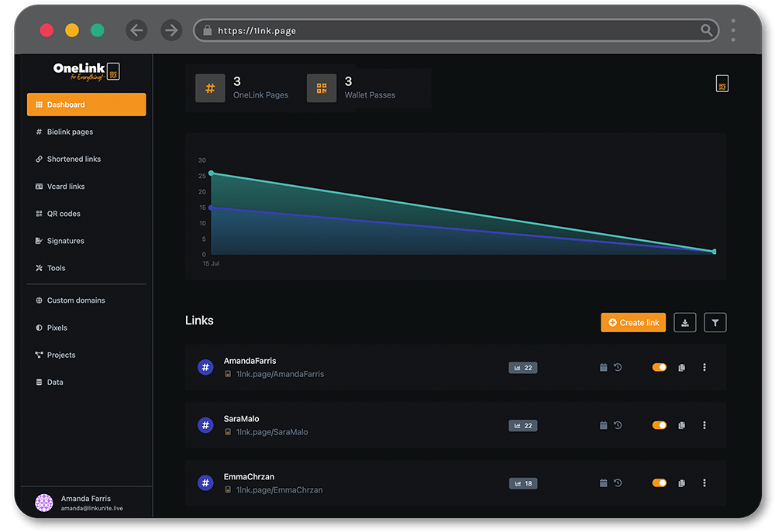Open the filter icon in Links header
The height and width of the screenshot is (532, 775).
(715, 323)
